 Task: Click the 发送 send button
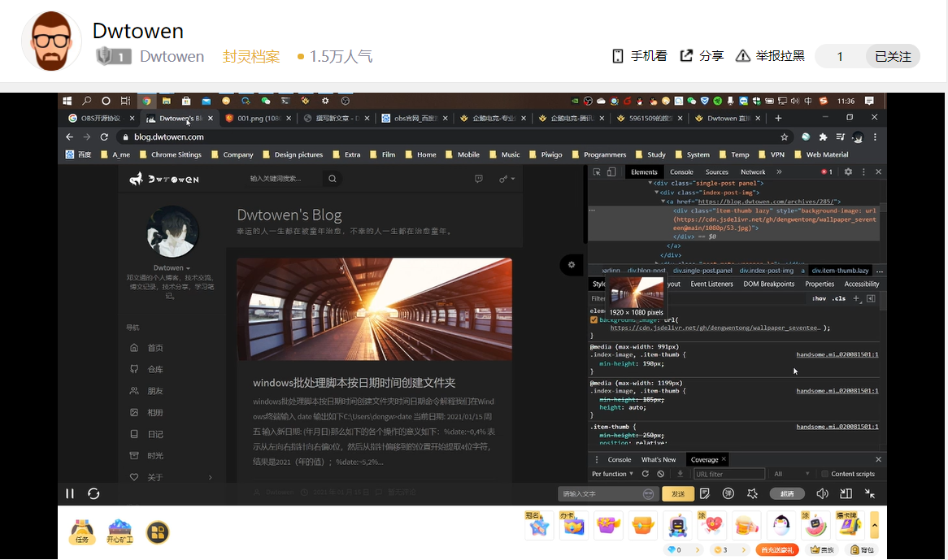click(x=678, y=493)
